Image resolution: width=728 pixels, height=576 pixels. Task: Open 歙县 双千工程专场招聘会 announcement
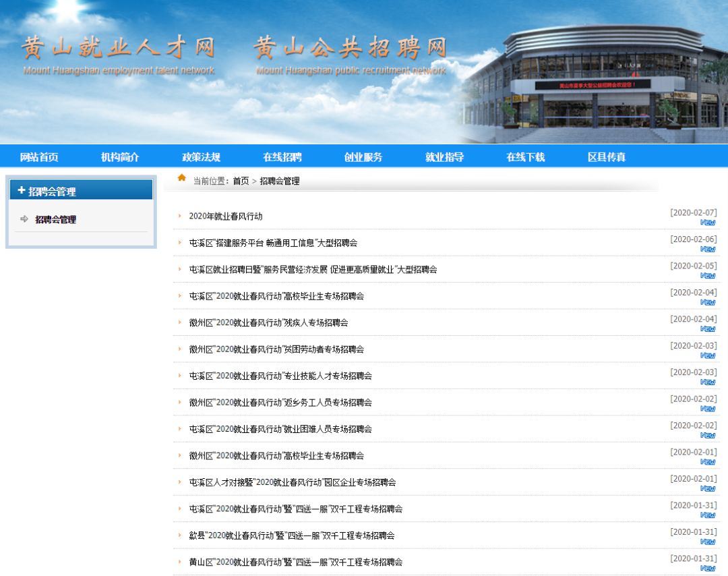292,536
